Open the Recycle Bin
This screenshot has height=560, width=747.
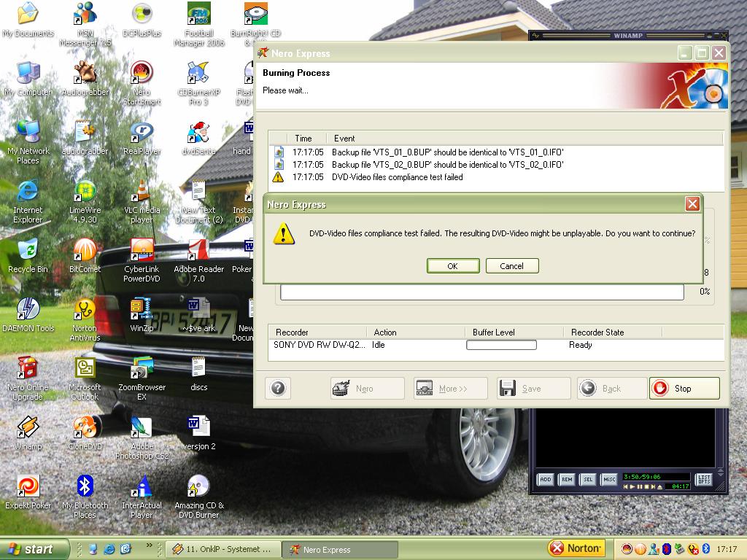coord(28,256)
